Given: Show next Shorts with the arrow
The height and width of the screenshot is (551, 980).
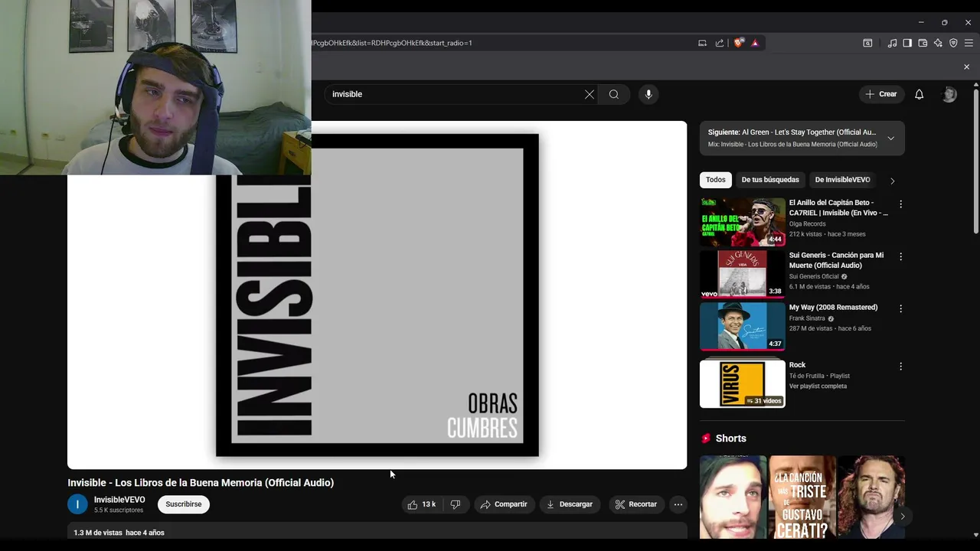Looking at the screenshot, I should pos(902,516).
